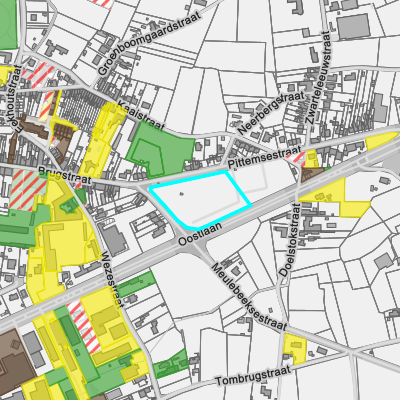Viewport: 400px width, 400px height.
Task: Select the green strip south of Oostlaan
Action: coord(136,284)
